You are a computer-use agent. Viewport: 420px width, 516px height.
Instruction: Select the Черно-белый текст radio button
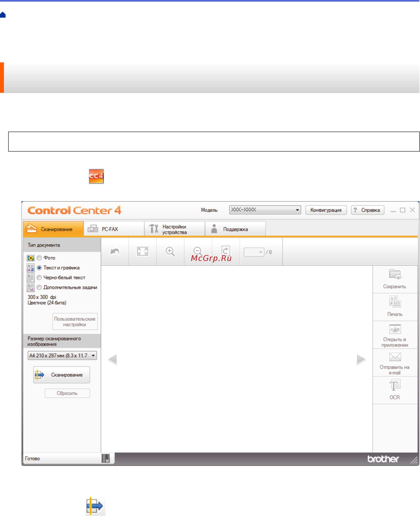pyautogui.click(x=39, y=278)
